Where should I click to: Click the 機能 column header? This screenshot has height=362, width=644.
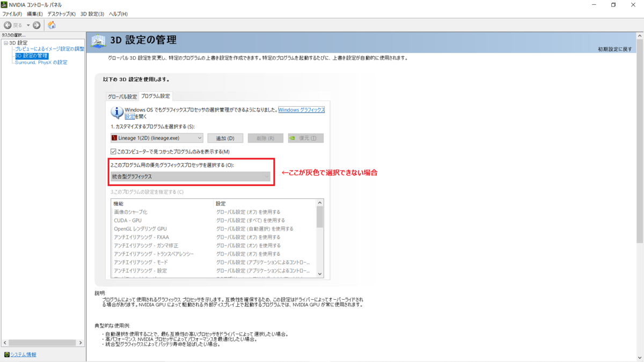coord(162,203)
